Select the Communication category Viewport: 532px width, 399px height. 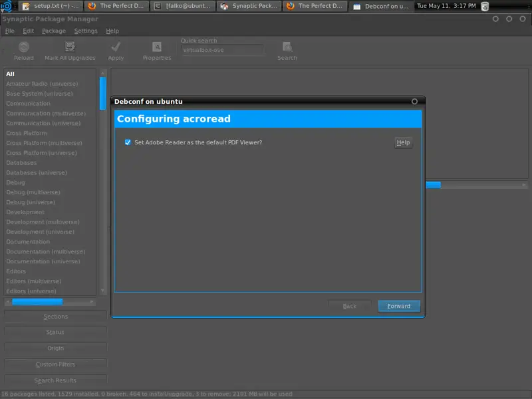(51, 103)
